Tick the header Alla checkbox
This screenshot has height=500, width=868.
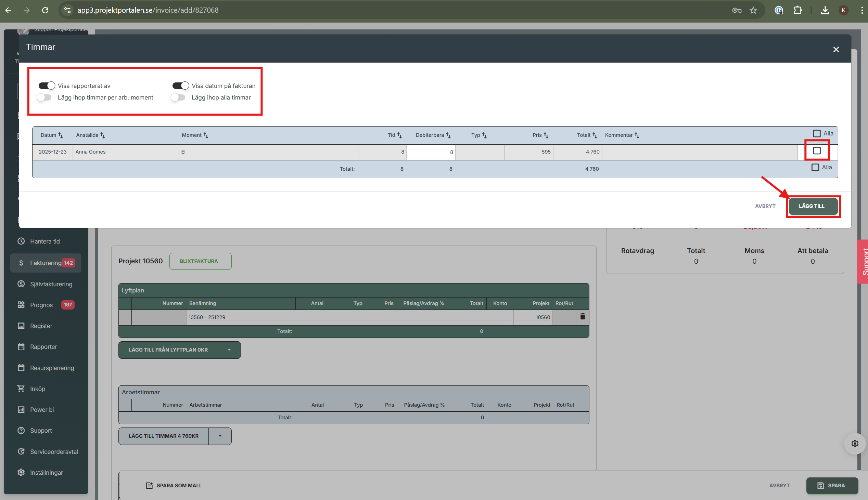(x=816, y=133)
